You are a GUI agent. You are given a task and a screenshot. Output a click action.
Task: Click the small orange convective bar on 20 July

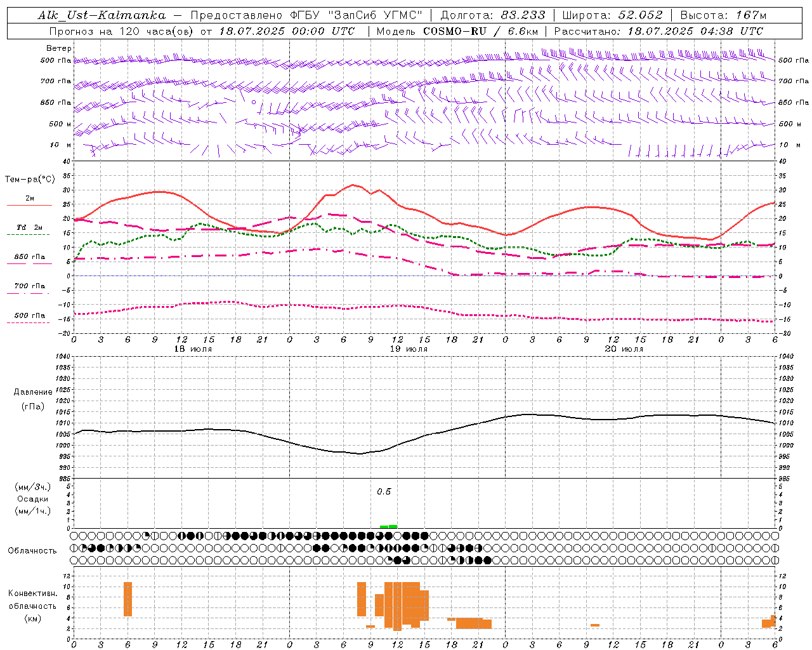[595, 625]
